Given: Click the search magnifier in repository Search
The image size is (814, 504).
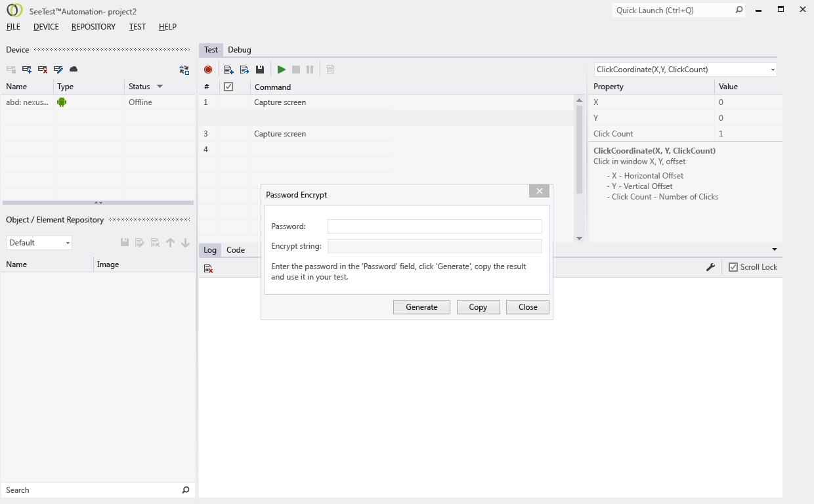Looking at the screenshot, I should tap(186, 490).
